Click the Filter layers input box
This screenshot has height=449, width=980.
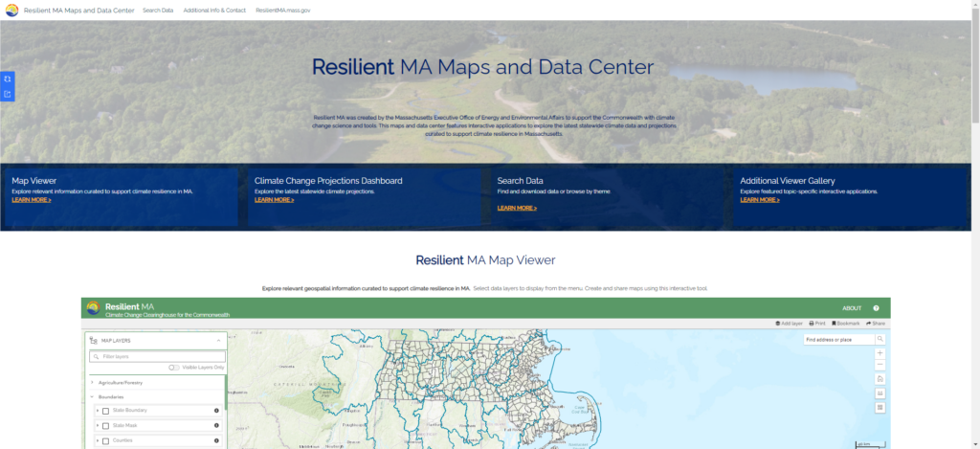pos(158,356)
